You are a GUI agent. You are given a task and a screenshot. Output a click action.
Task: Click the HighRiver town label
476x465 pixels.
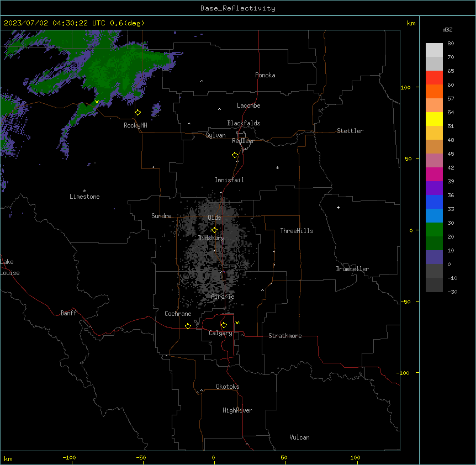coord(237,410)
